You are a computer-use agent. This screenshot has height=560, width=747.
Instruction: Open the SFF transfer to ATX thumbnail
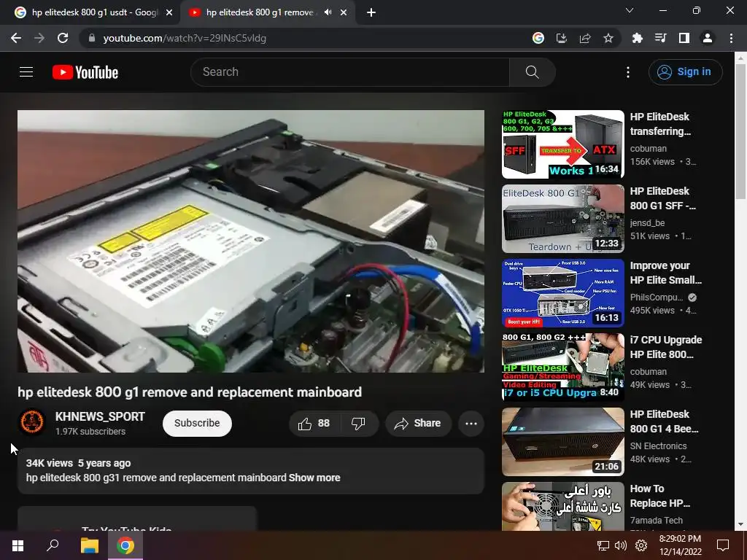(x=562, y=144)
